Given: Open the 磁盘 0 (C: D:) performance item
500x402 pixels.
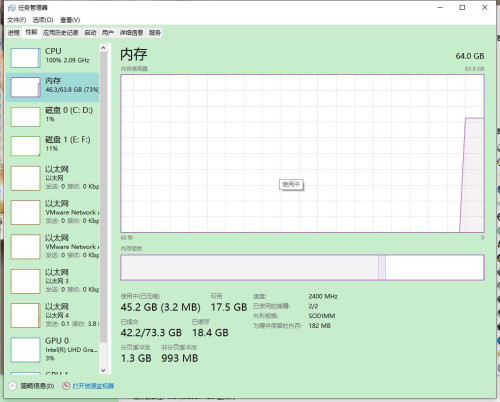Looking at the screenshot, I should click(53, 116).
